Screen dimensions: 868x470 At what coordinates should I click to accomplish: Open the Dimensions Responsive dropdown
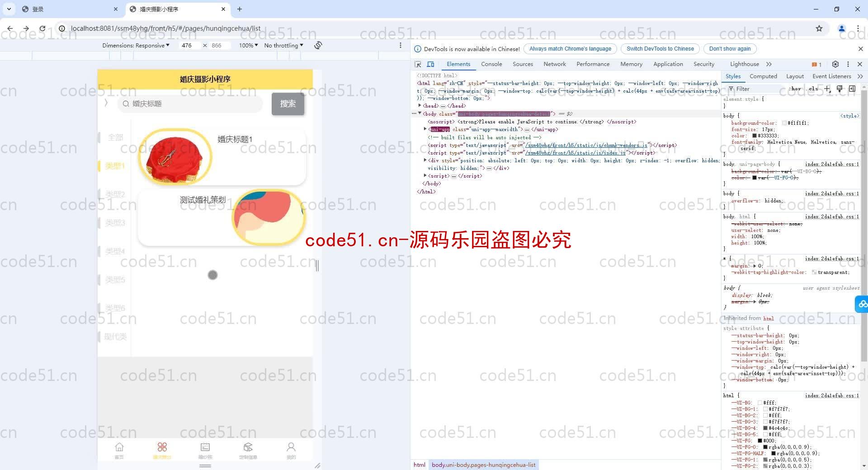point(136,45)
